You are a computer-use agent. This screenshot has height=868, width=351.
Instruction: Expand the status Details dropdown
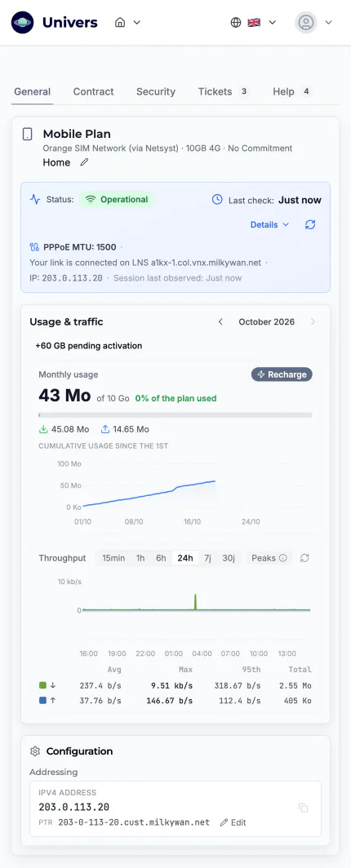pyautogui.click(x=270, y=225)
